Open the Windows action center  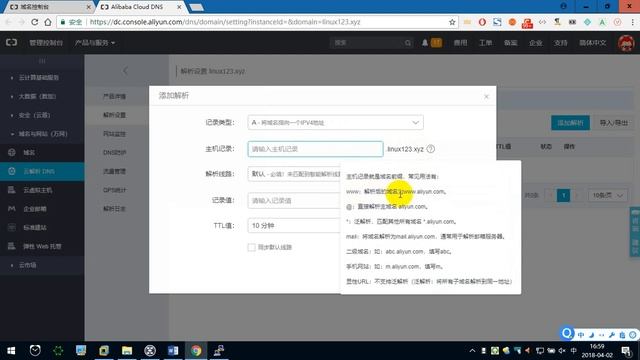[x=627, y=351]
